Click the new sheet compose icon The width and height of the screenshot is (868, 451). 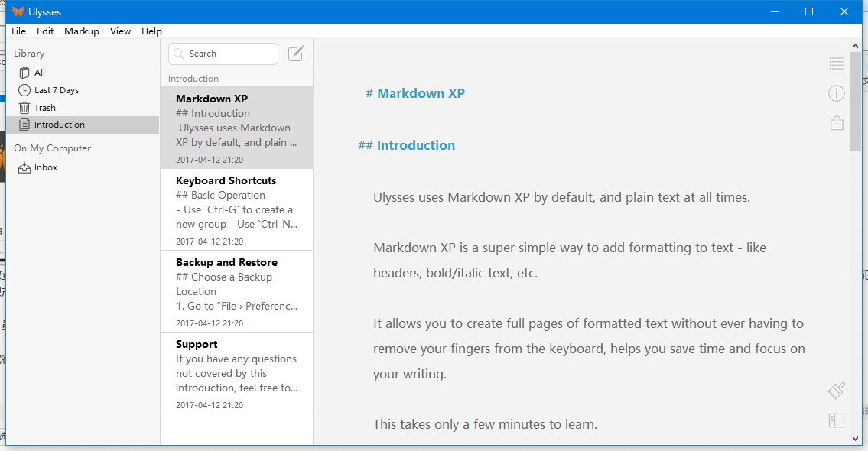pos(296,54)
